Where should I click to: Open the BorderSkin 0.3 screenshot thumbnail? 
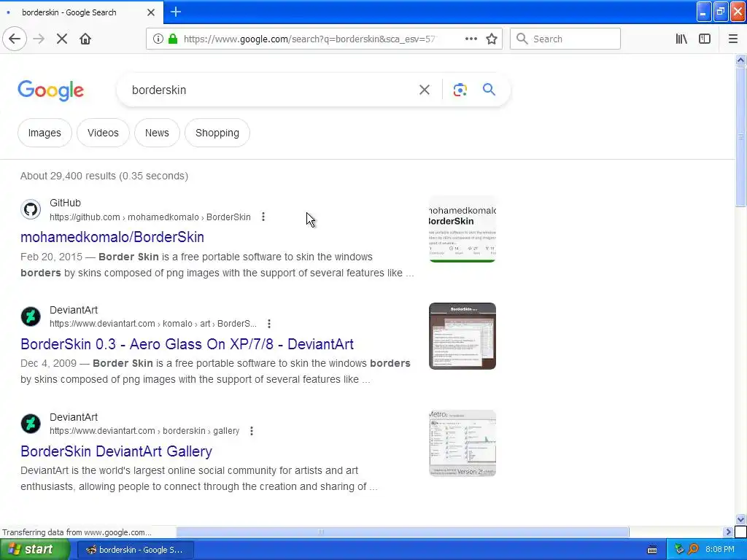coord(462,336)
